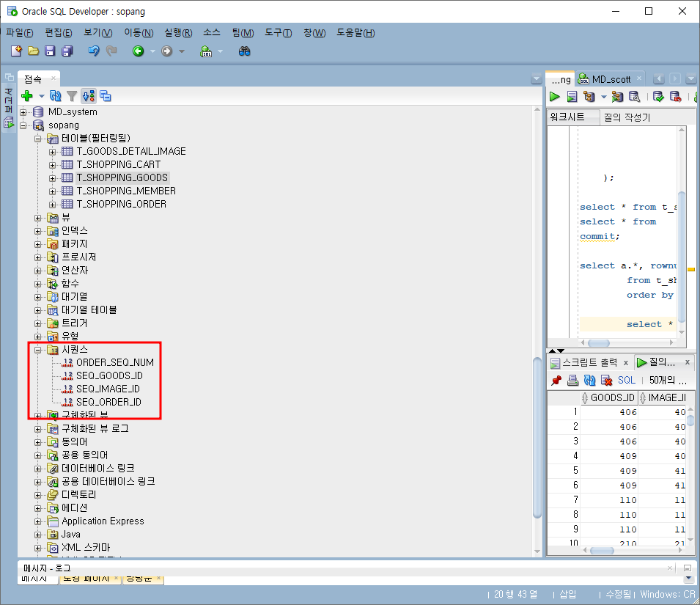Open the SQL Worksheet icon in toolbar
Image resolution: width=700 pixels, height=605 pixels.
(206, 51)
